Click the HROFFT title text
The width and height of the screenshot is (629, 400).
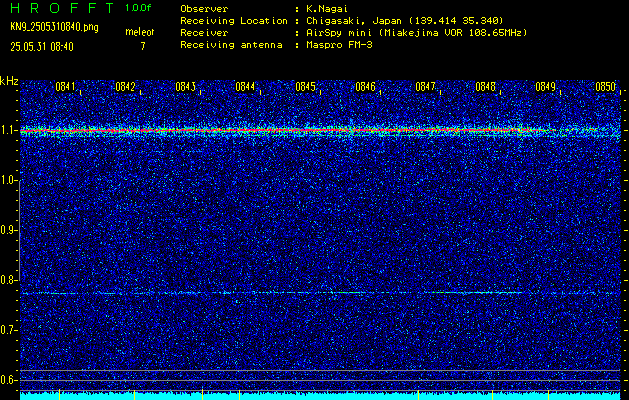pos(62,8)
